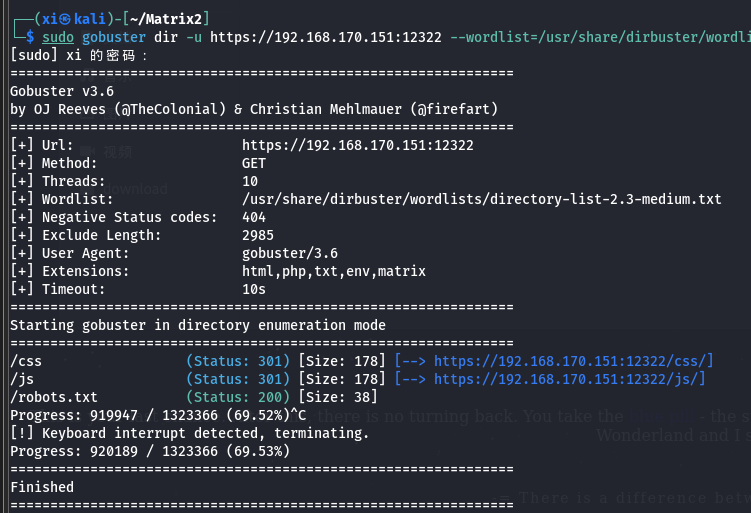Click the kali hostname in prompt header

[90, 19]
